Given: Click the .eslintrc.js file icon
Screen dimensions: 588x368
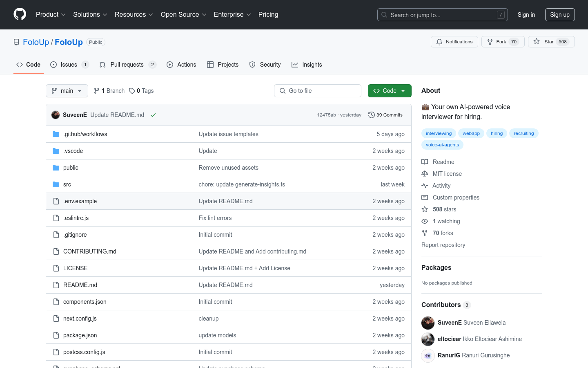Looking at the screenshot, I should tap(56, 218).
